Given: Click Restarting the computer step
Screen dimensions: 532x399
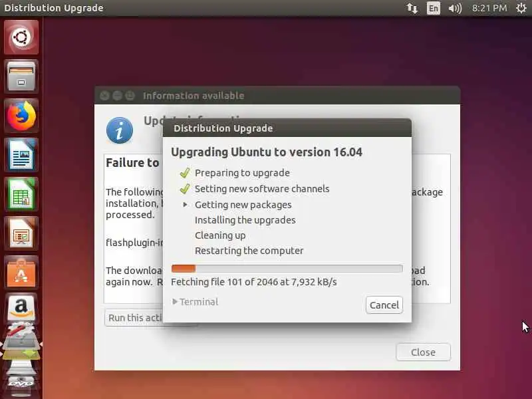Looking at the screenshot, I should pos(249,251).
